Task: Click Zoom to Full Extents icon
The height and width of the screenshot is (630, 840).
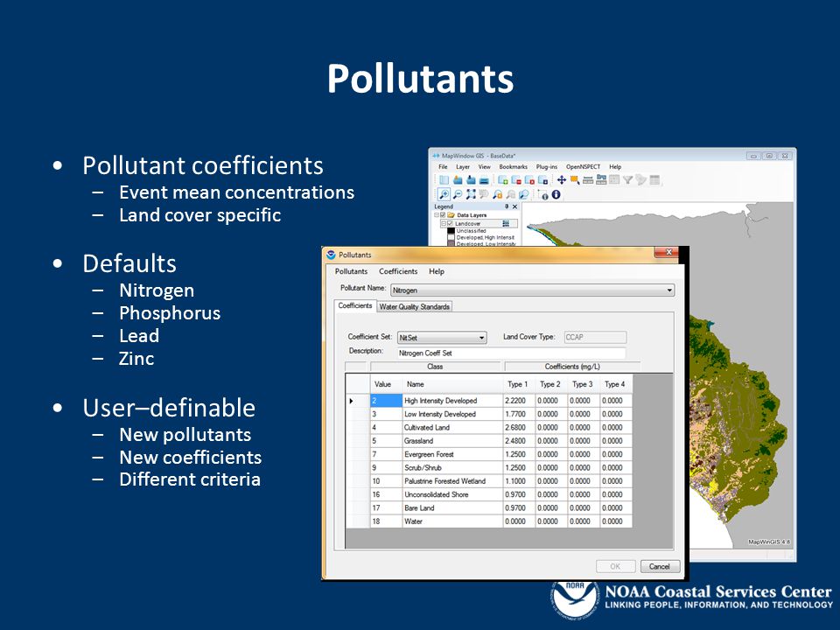Action: tap(471, 194)
